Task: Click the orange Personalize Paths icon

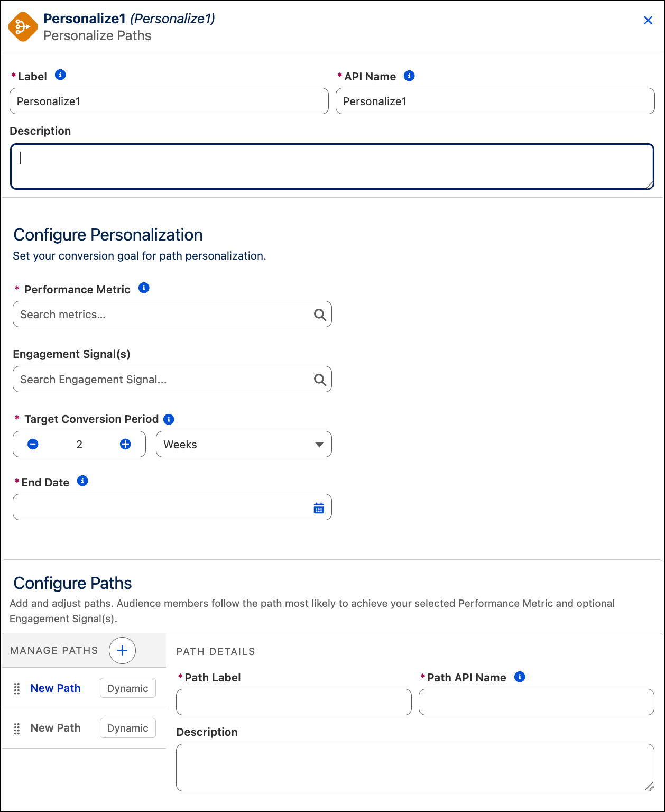Action: click(23, 26)
